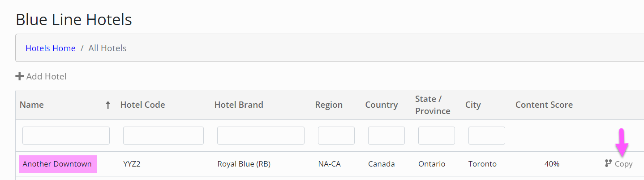Focus the Hotel Brand filter field
644x180 pixels.
(261, 136)
